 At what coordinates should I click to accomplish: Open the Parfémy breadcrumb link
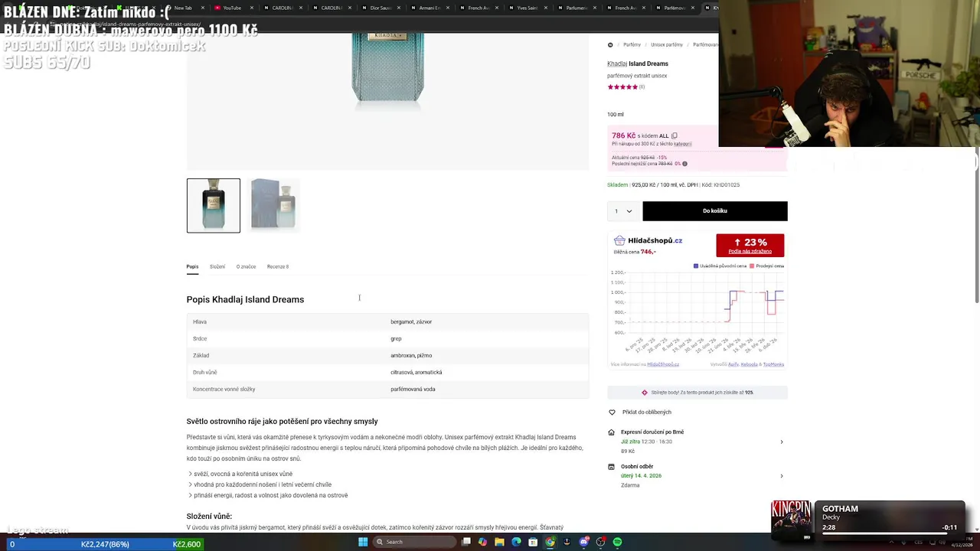[x=632, y=45]
